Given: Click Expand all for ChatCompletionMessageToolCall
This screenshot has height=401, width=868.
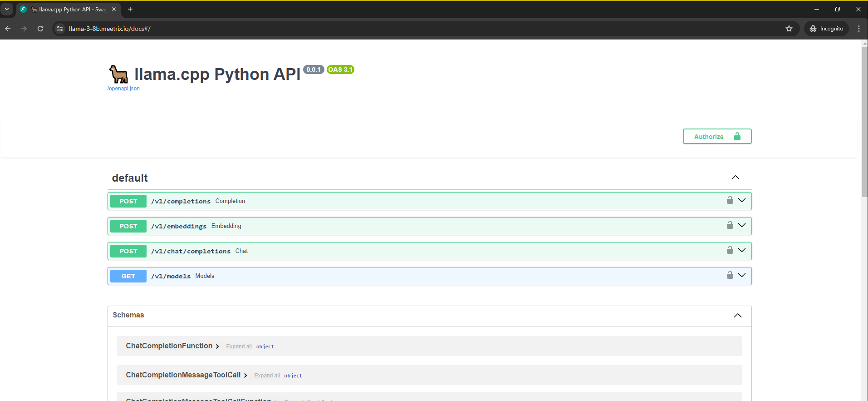Looking at the screenshot, I should pos(267,376).
